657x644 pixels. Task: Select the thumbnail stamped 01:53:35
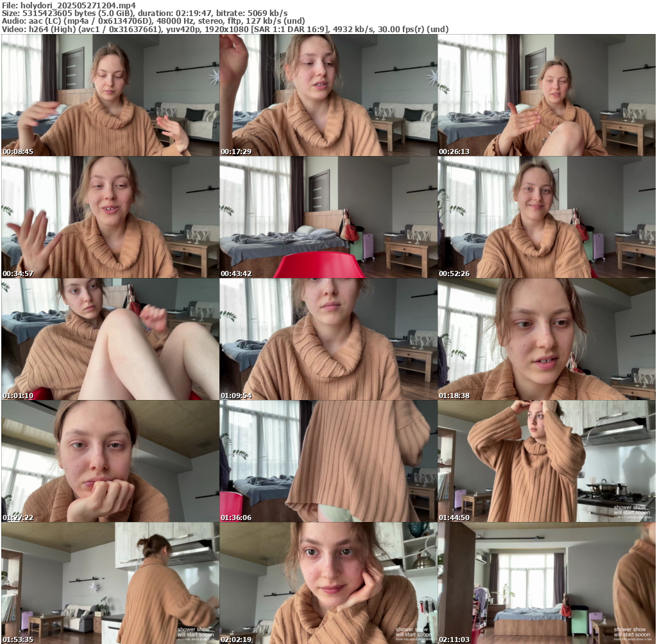[x=110, y=583]
